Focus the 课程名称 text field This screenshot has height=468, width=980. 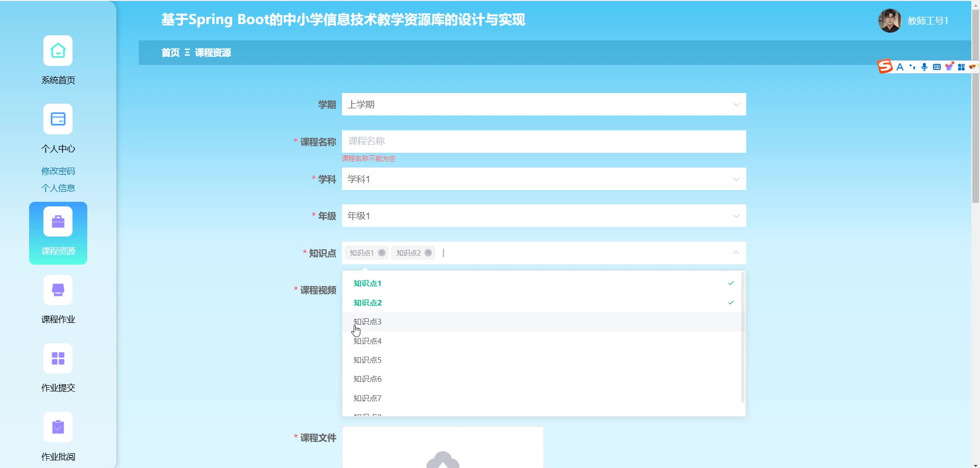click(544, 142)
